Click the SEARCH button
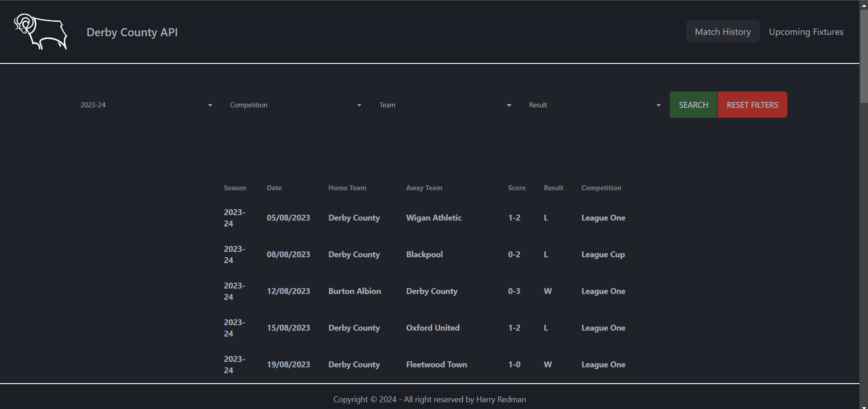This screenshot has height=409, width=868. pyautogui.click(x=693, y=105)
